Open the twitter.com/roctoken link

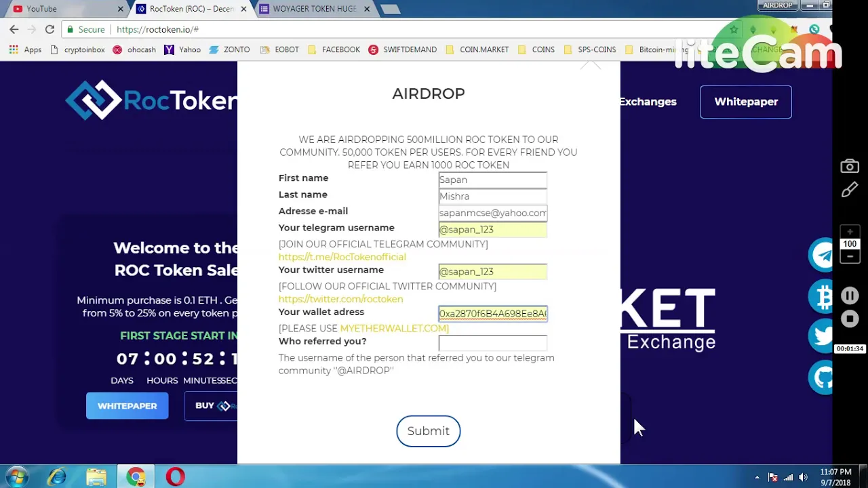click(340, 299)
